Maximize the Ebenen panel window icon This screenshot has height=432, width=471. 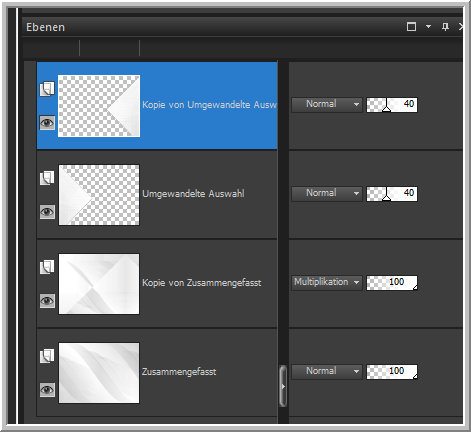click(411, 27)
